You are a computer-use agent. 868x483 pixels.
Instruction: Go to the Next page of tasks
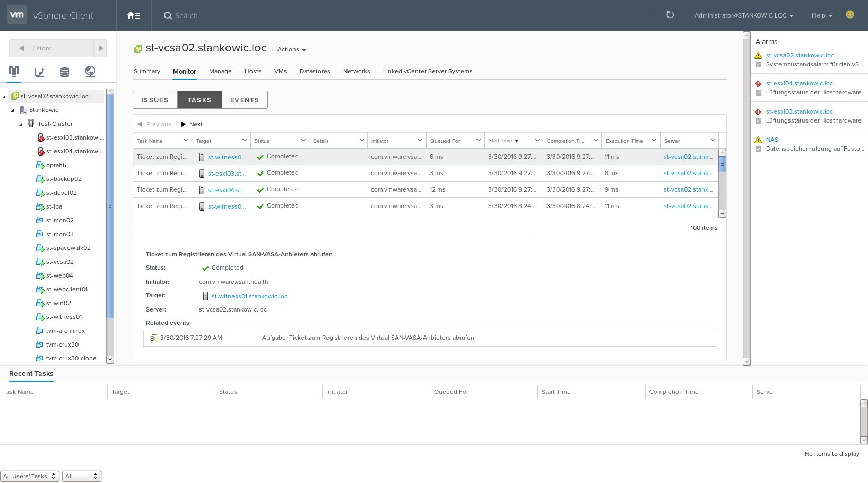coord(192,124)
